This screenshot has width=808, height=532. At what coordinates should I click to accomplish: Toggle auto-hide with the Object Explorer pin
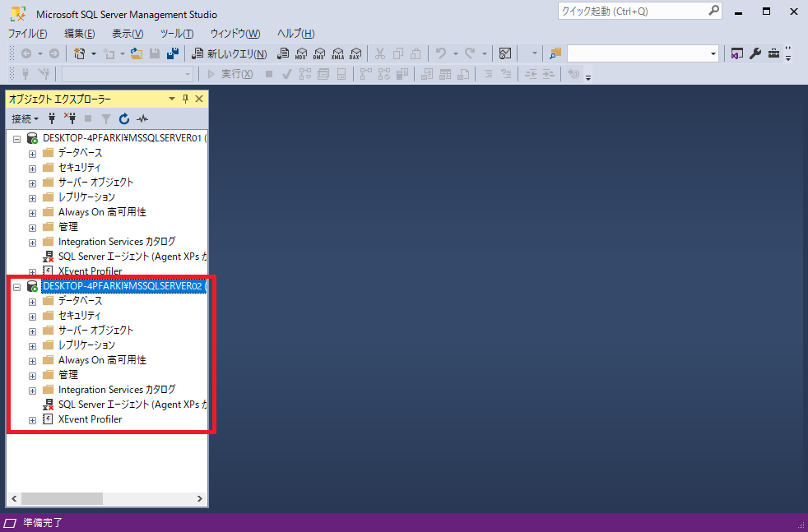[186, 98]
